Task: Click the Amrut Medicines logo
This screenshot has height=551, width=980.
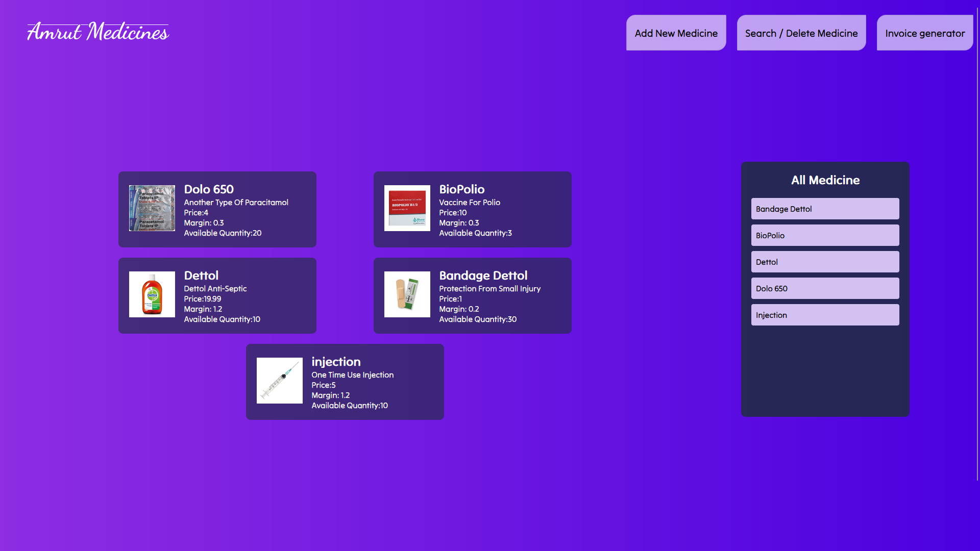Action: click(98, 32)
